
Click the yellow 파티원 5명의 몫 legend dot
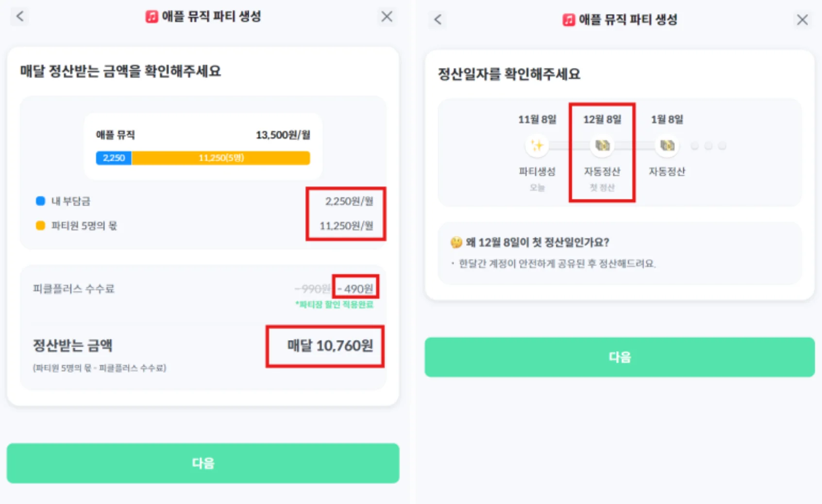pyautogui.click(x=41, y=226)
